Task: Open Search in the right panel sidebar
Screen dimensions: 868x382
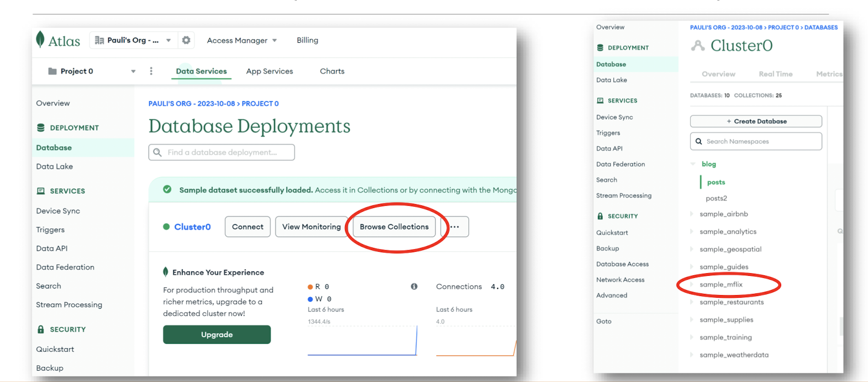Action: (607, 180)
